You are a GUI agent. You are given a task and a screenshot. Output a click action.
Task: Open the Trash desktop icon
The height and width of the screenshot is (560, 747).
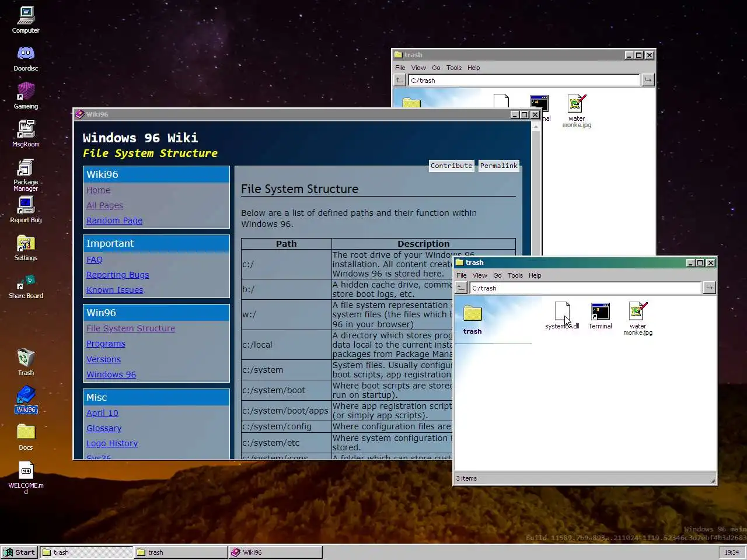click(26, 362)
